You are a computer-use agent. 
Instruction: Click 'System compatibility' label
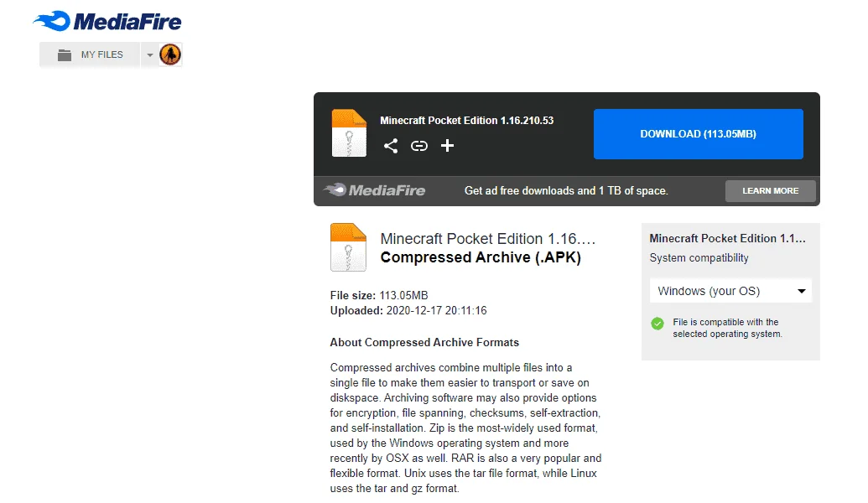[699, 258]
